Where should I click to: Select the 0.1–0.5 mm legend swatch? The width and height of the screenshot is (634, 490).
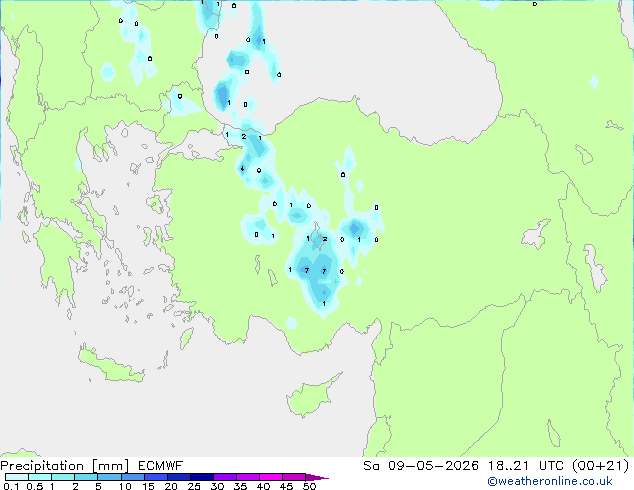[17, 477]
